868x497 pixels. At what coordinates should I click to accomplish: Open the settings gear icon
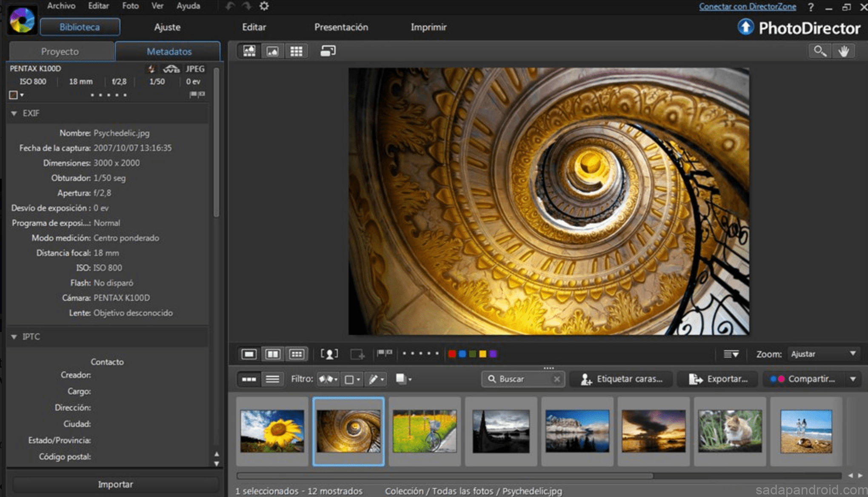pyautogui.click(x=264, y=6)
